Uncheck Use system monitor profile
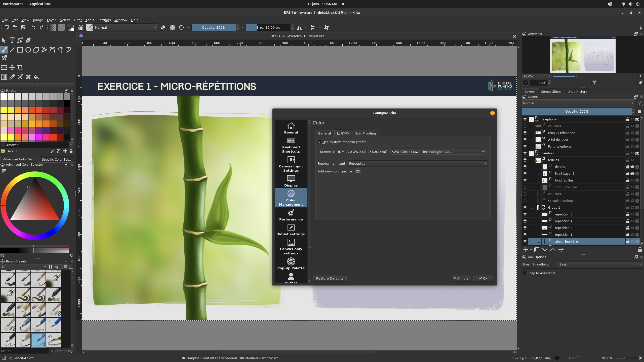This screenshot has height=362, width=644. [x=319, y=142]
